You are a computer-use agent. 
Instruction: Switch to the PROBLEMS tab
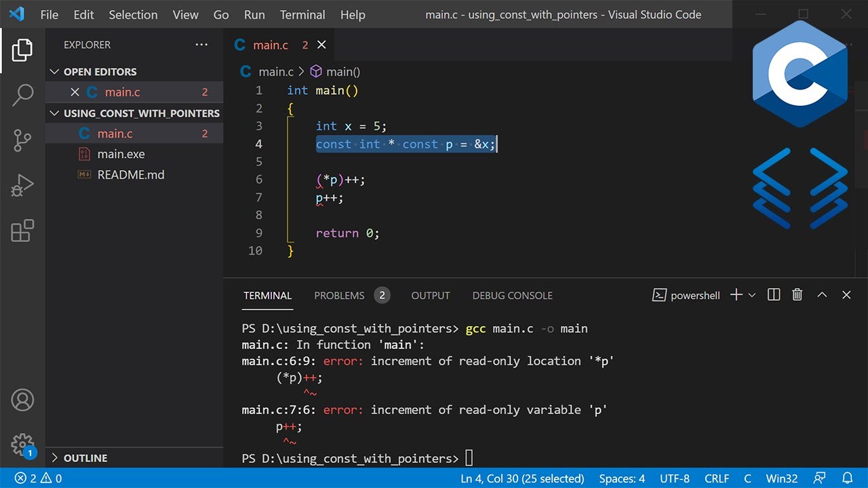339,296
